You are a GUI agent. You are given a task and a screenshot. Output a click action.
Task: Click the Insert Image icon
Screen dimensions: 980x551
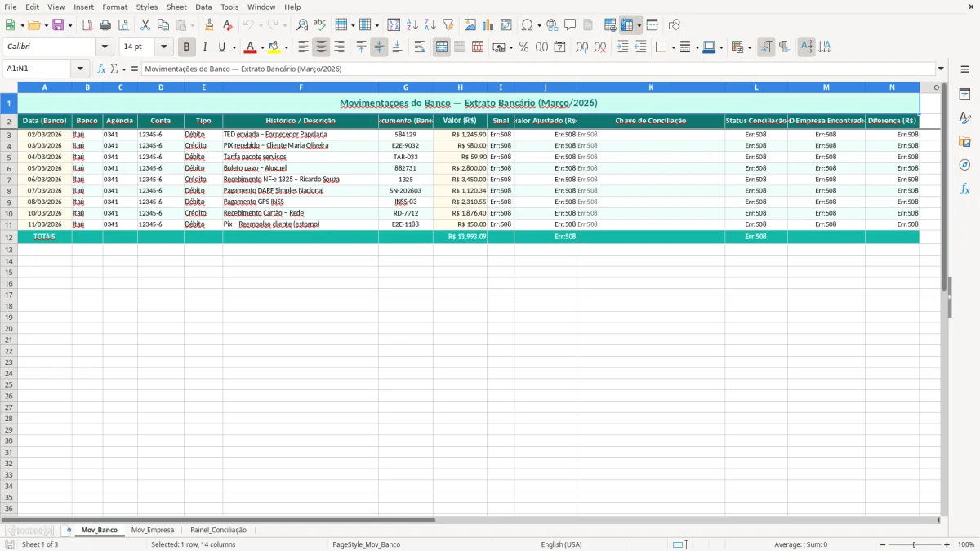[x=470, y=25]
